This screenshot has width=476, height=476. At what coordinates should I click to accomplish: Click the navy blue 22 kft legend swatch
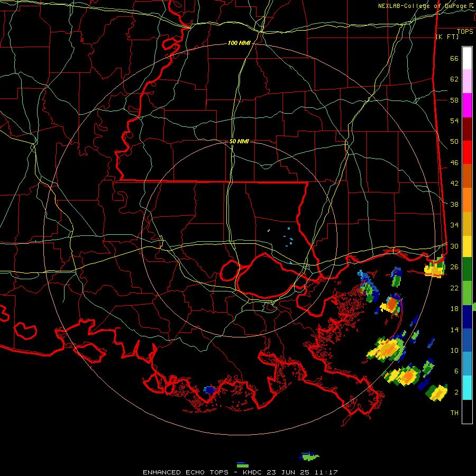point(467,317)
